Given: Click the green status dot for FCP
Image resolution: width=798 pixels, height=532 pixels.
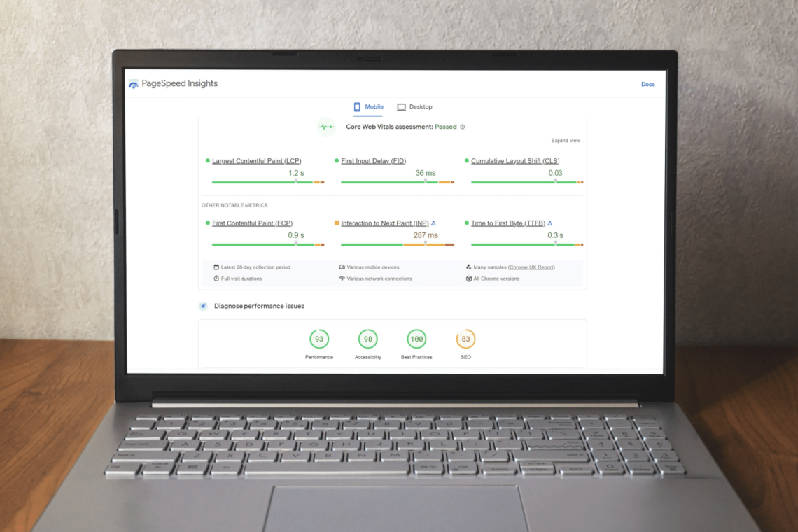Looking at the screenshot, I should click(x=208, y=223).
